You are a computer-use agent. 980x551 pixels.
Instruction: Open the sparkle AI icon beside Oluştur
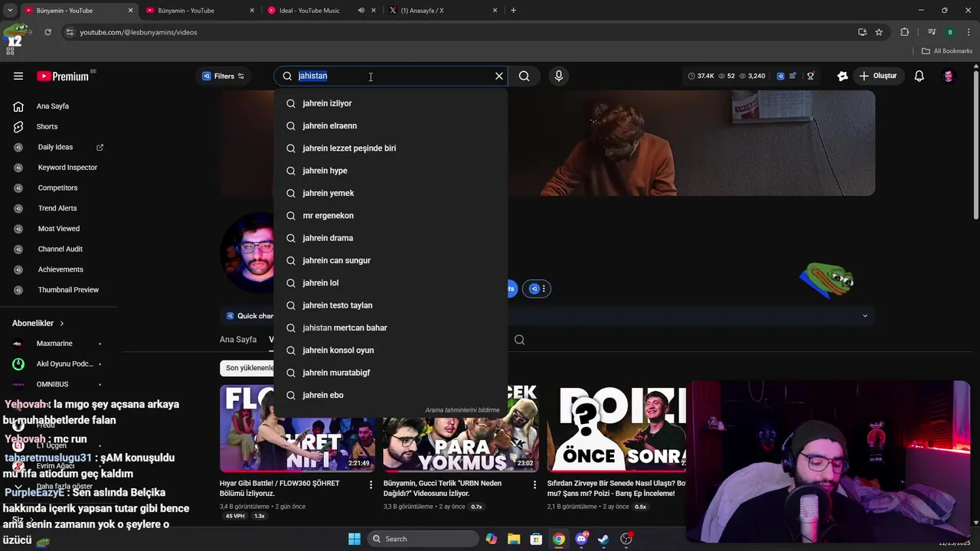[842, 76]
